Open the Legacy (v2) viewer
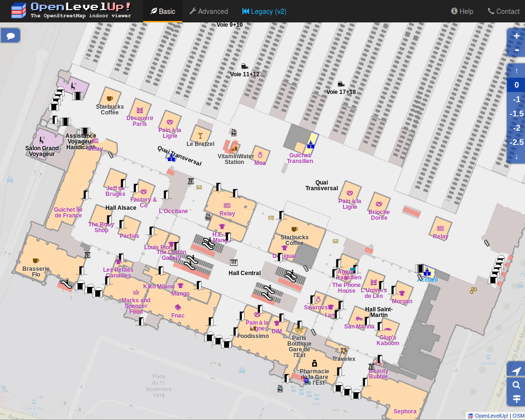 coord(264,11)
